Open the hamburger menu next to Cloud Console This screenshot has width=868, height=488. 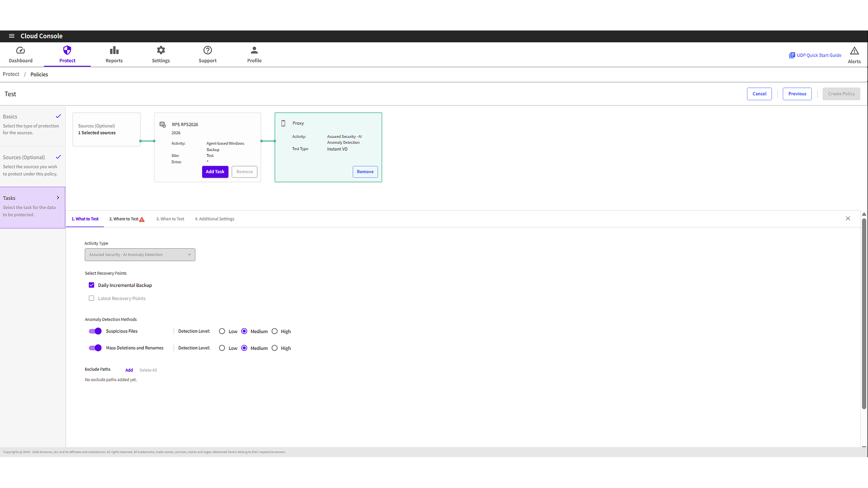click(x=12, y=36)
